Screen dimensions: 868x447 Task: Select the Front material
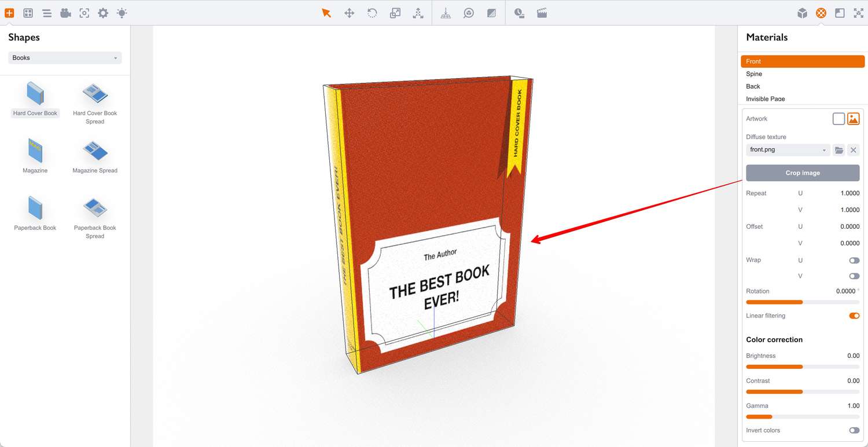point(803,61)
